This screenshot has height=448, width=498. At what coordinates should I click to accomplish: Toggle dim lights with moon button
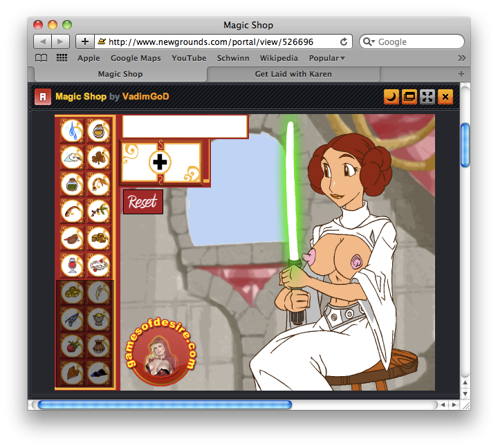(x=391, y=97)
